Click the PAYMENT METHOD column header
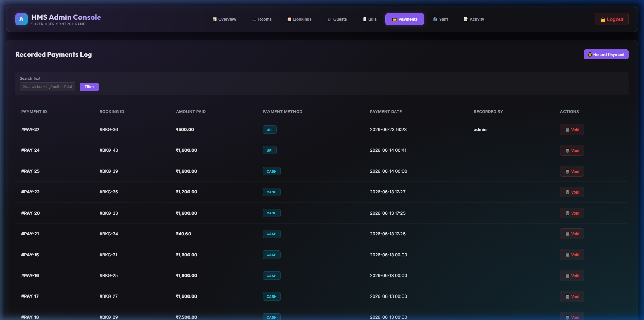644x320 pixels. pos(282,112)
